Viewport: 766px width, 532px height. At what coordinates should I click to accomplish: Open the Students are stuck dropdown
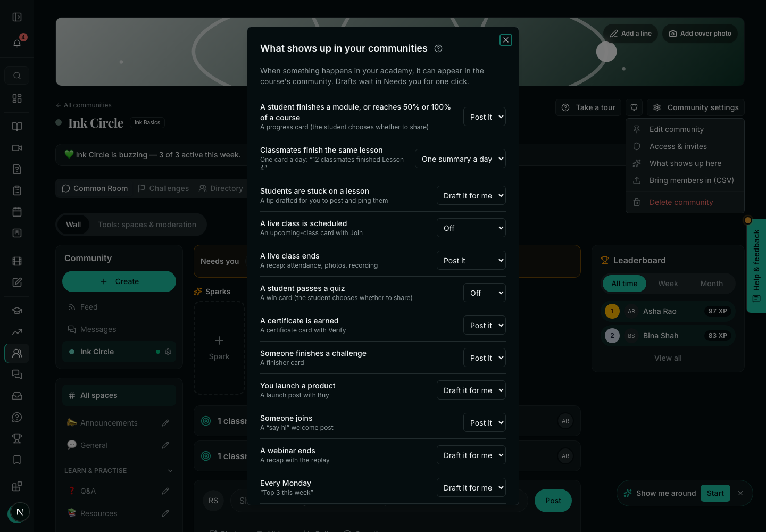471,196
